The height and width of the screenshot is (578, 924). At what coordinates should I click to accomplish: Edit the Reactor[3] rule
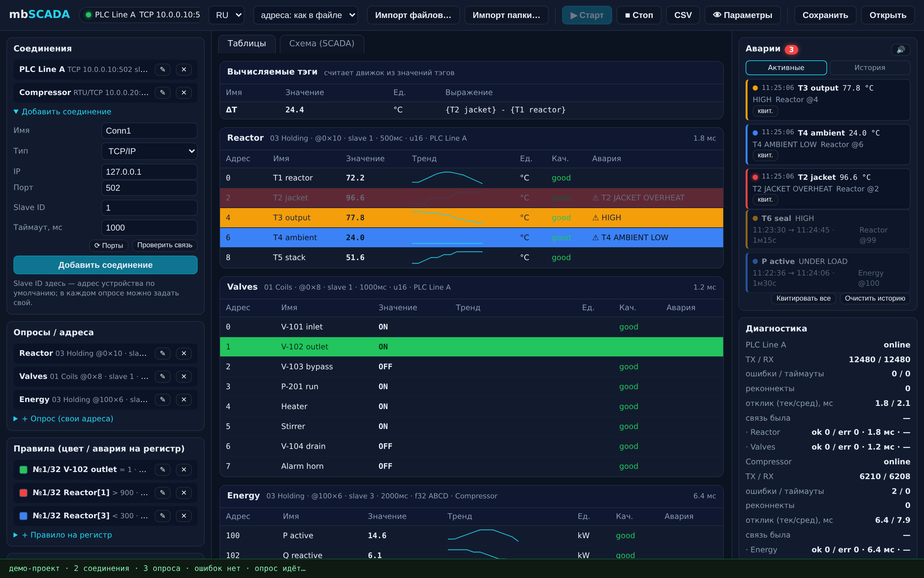163,516
